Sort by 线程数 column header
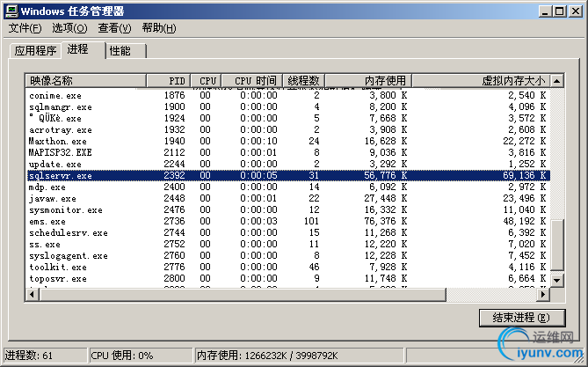The image size is (588, 367). [303, 81]
